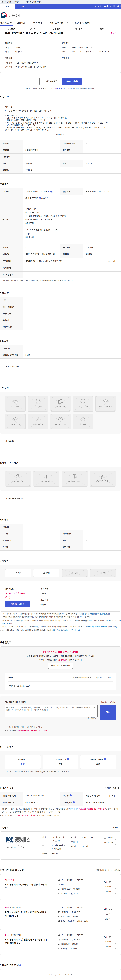Click the 관심정보 등록 heart button
The width and height of the screenshot is (121, 980).
point(50,81)
